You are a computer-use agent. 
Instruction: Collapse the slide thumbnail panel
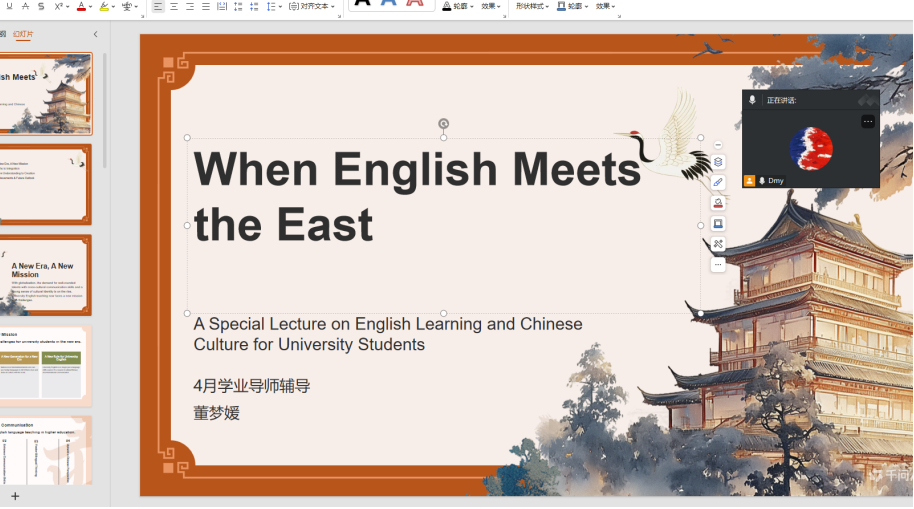click(96, 34)
